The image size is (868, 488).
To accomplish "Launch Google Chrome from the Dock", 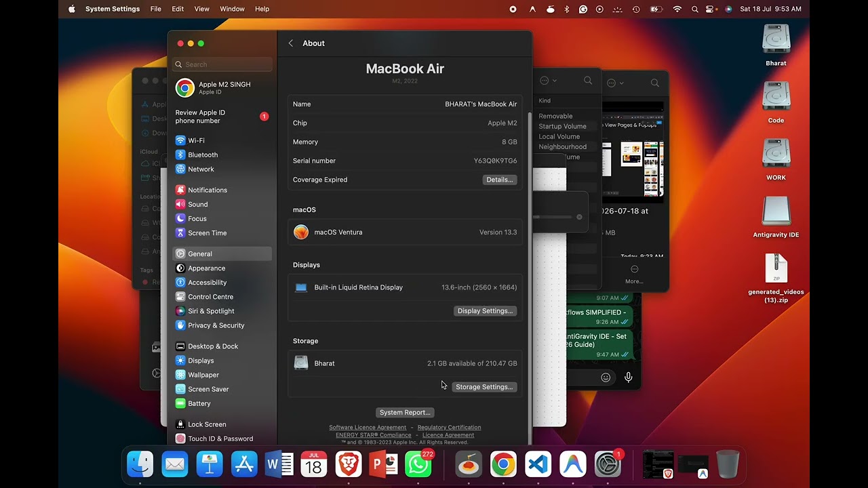I will 503,464.
